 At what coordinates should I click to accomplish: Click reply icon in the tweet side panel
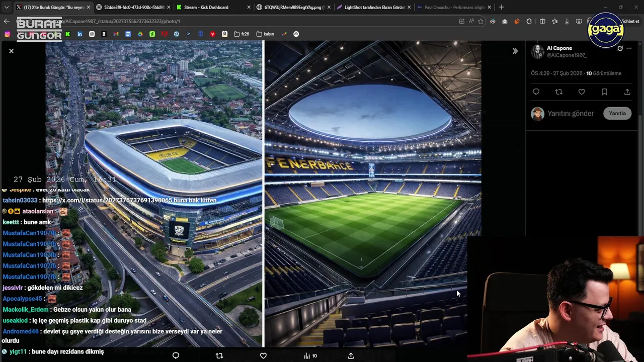pyautogui.click(x=536, y=92)
